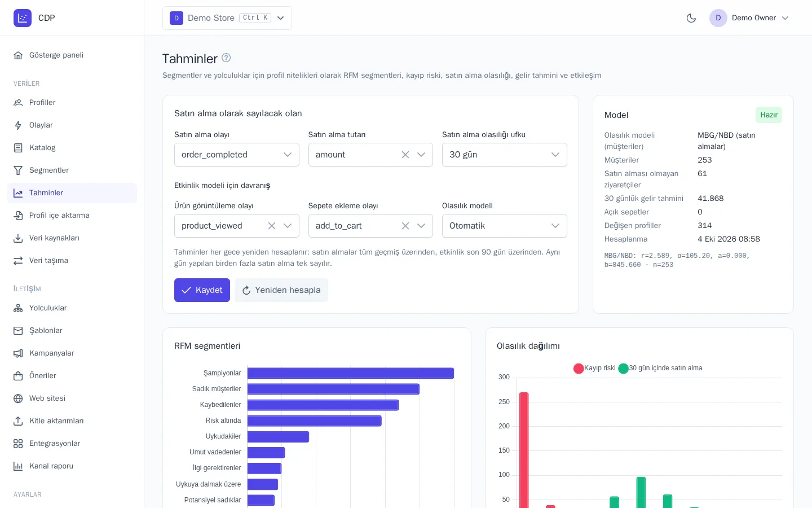Go to Kampanyalar
This screenshot has width=812, height=508.
(x=72, y=353)
